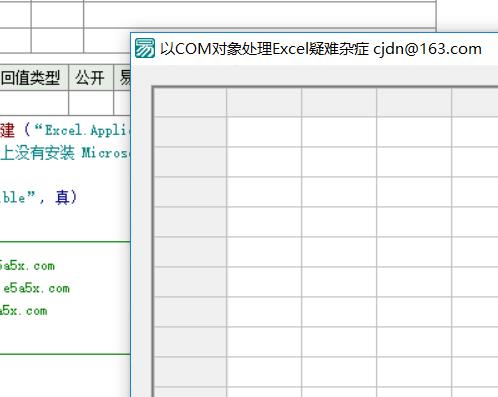Select the first row header in grid
498x397 pixels.
[x=190, y=132]
